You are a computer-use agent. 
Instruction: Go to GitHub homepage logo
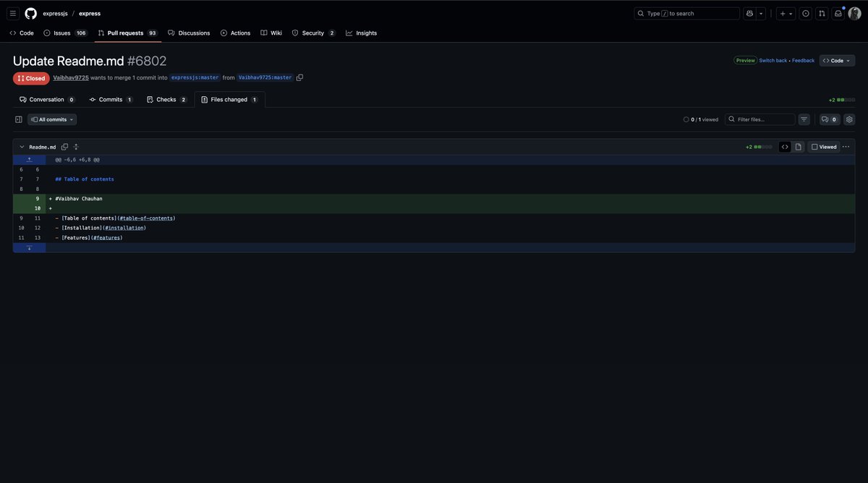pos(30,13)
